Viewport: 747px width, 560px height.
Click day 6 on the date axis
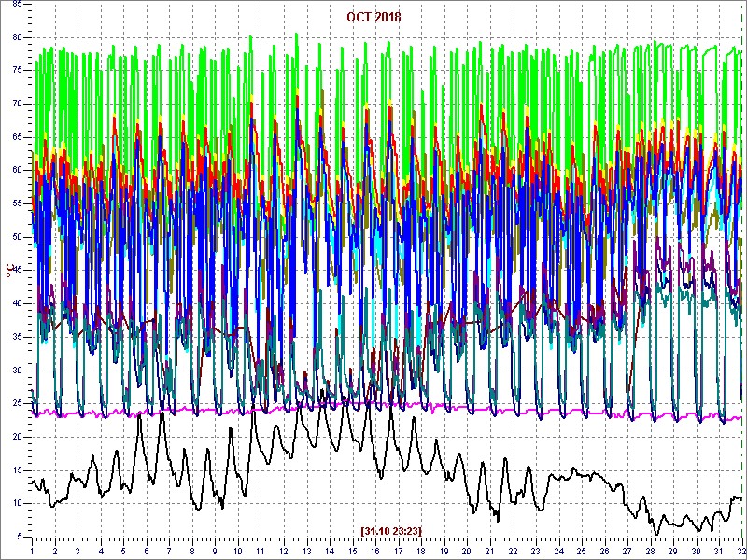pyautogui.click(x=147, y=549)
